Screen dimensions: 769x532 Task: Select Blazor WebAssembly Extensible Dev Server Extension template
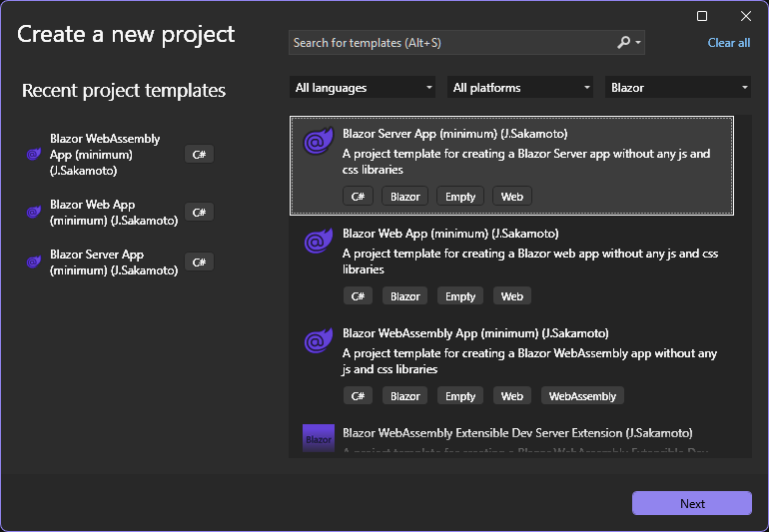tap(517, 433)
